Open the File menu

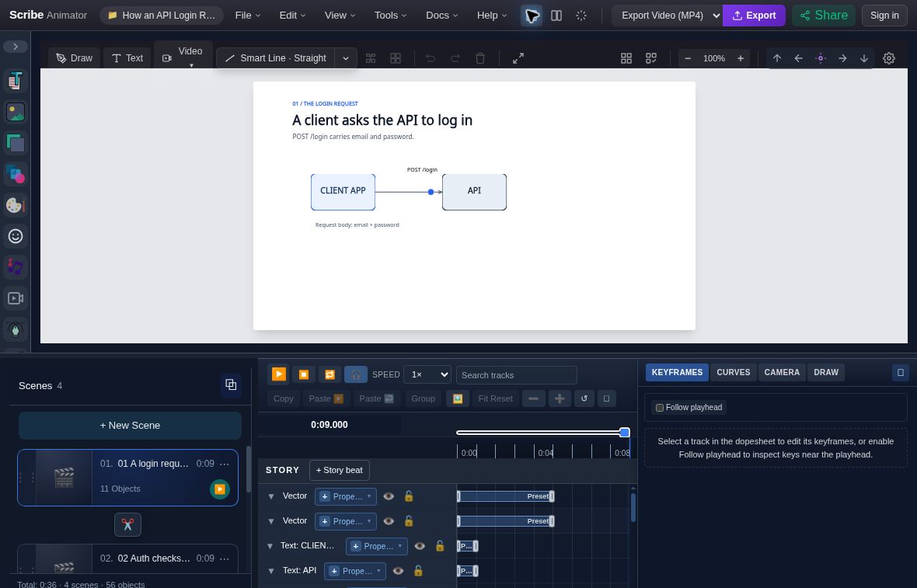tap(248, 16)
